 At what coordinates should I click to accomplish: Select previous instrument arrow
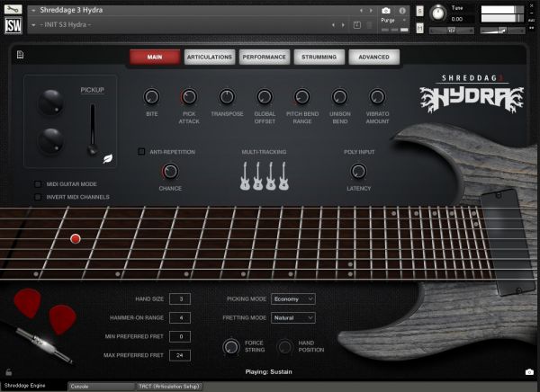[x=361, y=11]
